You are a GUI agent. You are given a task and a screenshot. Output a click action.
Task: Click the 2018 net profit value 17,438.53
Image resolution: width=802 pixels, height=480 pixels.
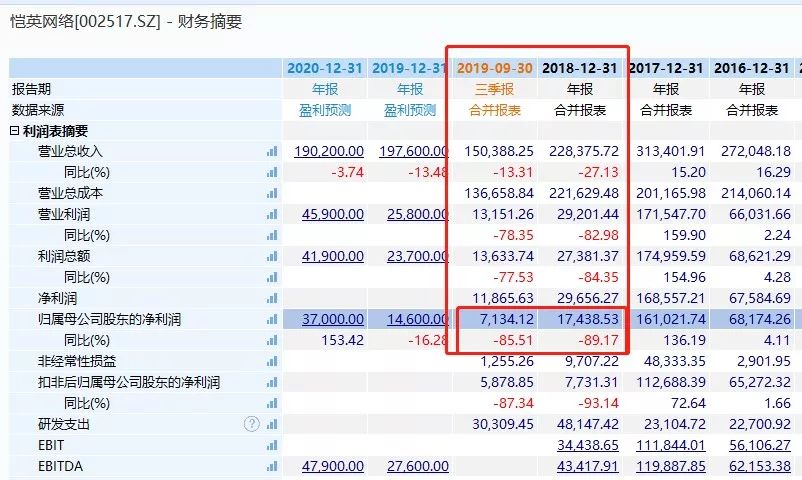click(x=588, y=319)
